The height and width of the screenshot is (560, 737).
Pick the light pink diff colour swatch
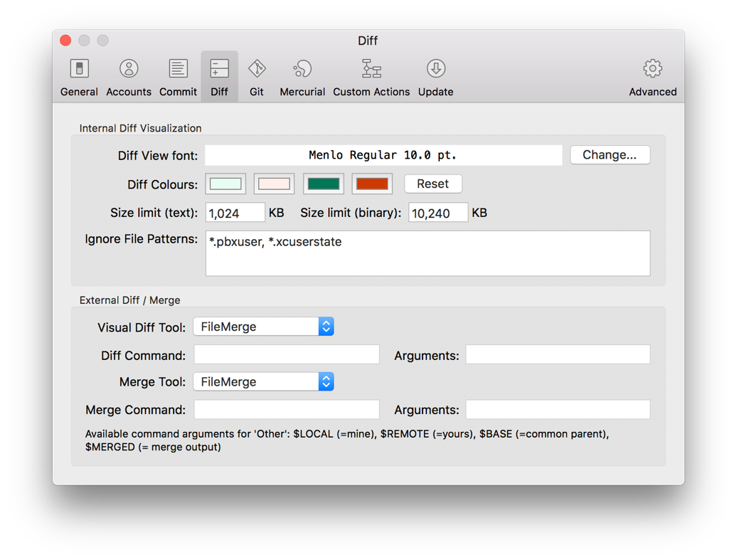tap(274, 184)
